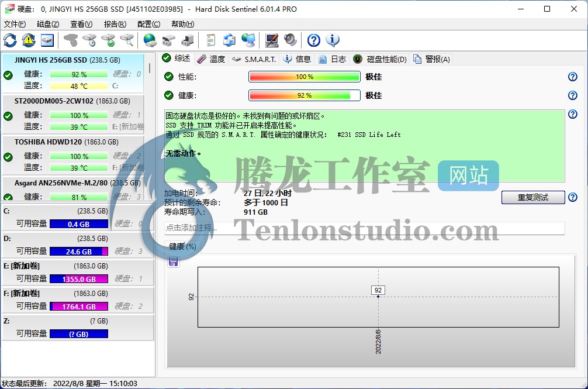The width and height of the screenshot is (588, 389).
Task: Click the computer tower with drawers icon
Action: click(x=187, y=40)
